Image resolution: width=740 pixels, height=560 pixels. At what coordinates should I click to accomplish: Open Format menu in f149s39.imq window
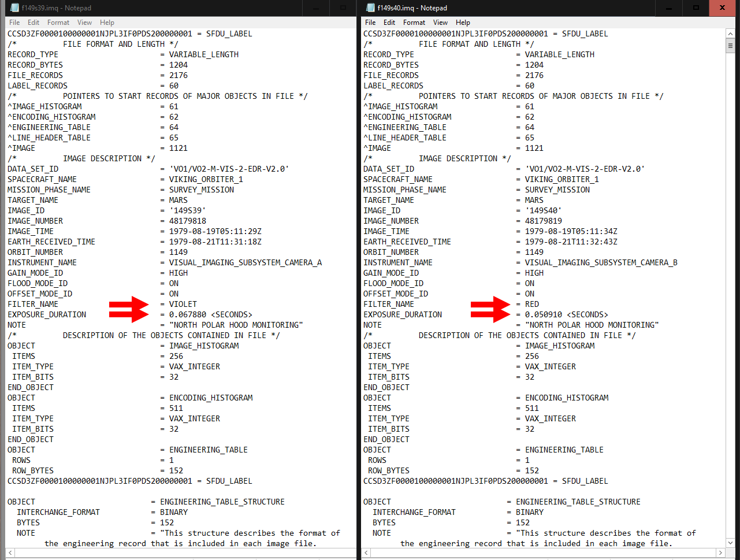coord(58,23)
